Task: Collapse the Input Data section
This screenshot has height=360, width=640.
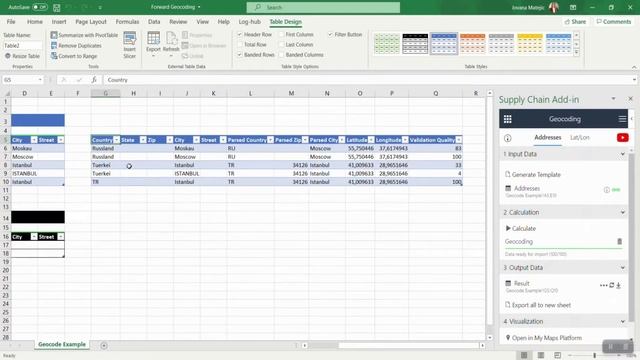Action: 623,154
